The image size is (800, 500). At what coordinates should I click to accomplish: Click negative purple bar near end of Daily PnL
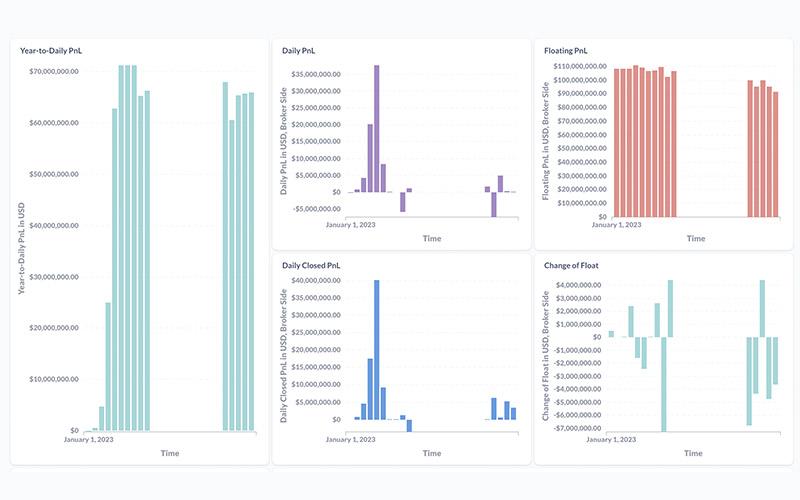coord(494,205)
